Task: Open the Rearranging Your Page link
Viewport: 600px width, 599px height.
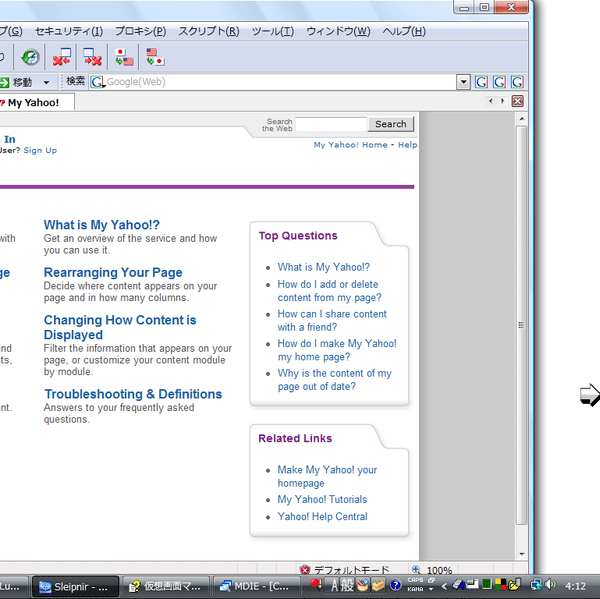Action: click(x=113, y=272)
